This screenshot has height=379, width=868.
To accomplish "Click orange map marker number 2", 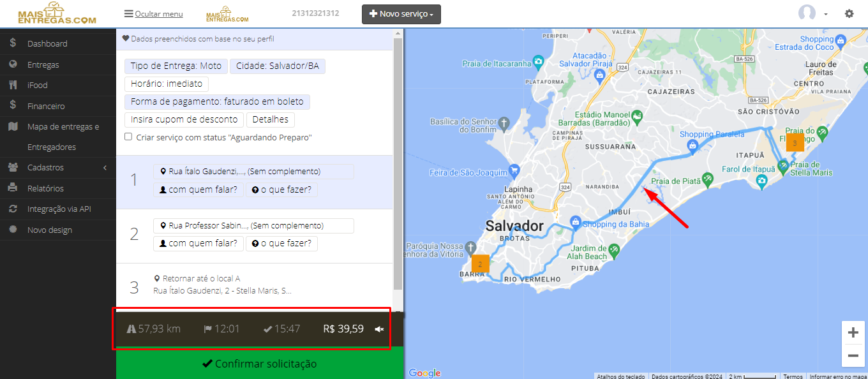I will (x=480, y=264).
